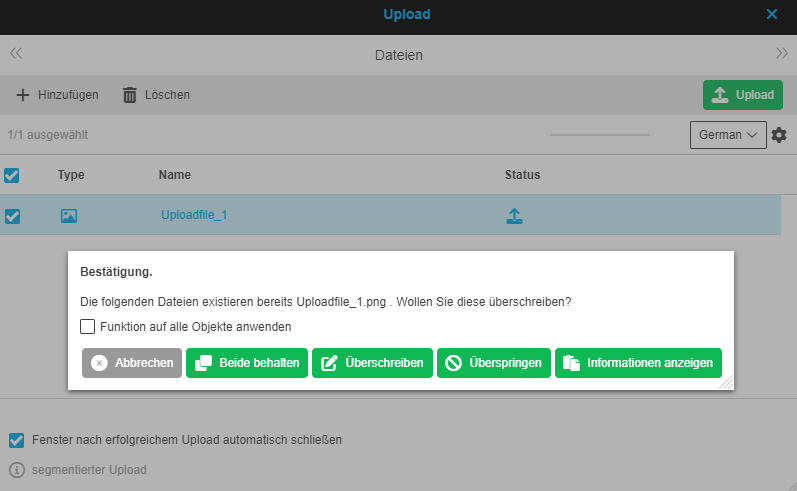Click the '1/1 ausgewählt' selection counter
The image size is (797, 491).
tap(48, 135)
